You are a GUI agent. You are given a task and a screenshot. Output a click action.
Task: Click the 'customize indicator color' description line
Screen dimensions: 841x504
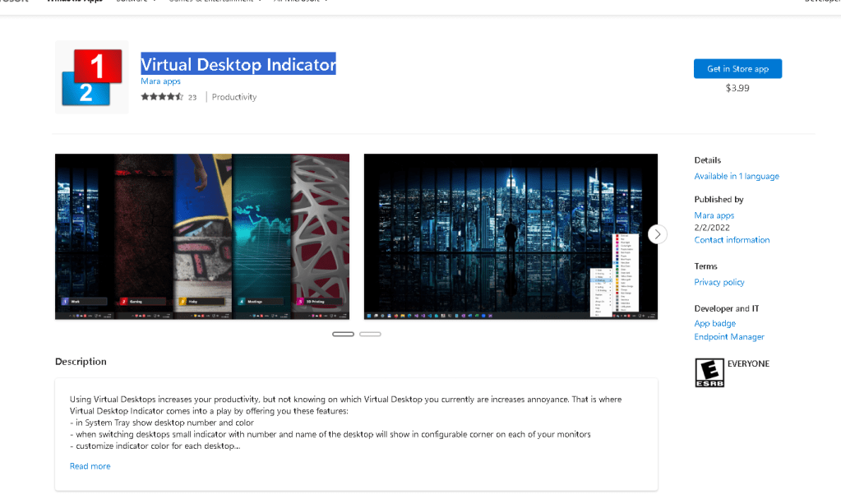pos(155,446)
